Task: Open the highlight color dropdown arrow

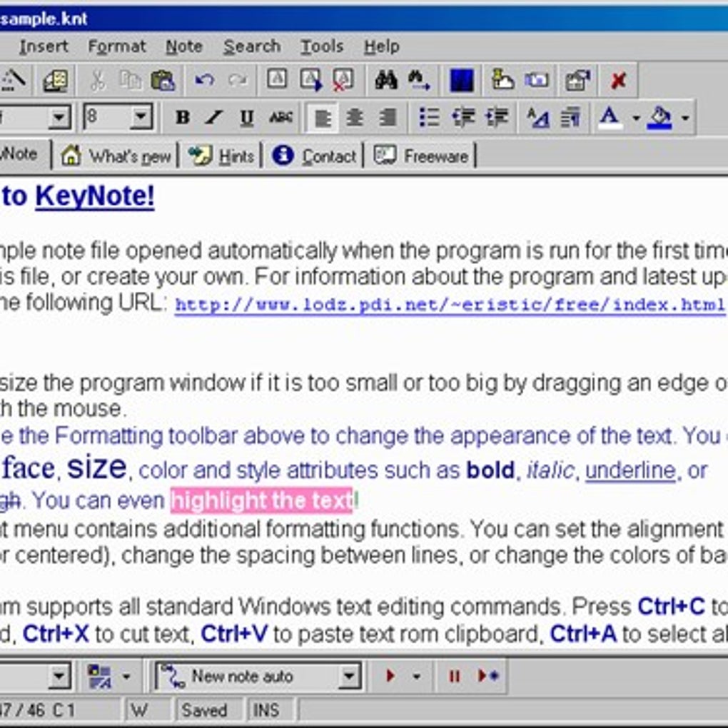Action: coord(685,118)
